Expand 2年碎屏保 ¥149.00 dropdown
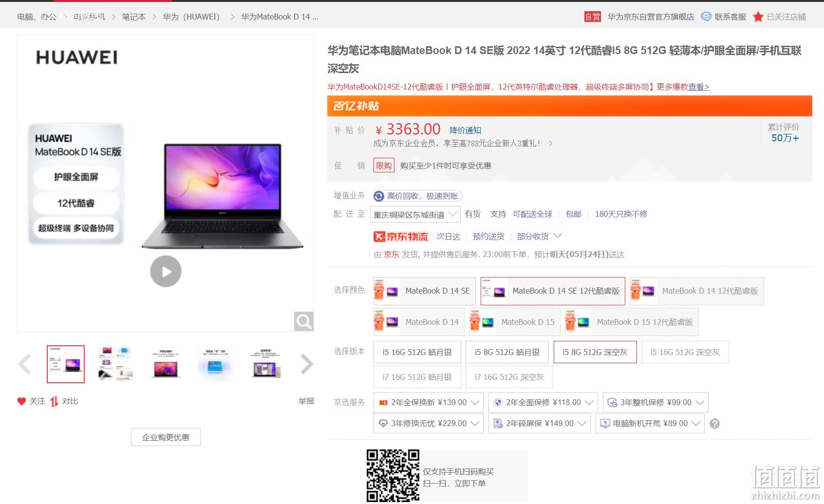 pyautogui.click(x=582, y=424)
